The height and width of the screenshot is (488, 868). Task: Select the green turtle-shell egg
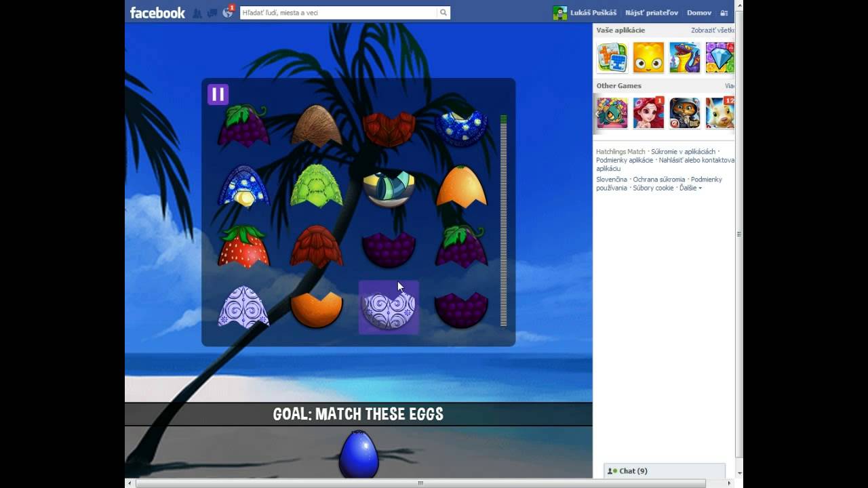(x=316, y=185)
